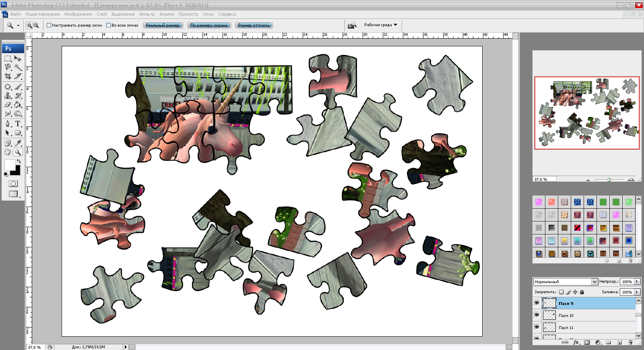This screenshot has height=350, width=644.
Task: Choose zoom-in mode in options bar
Action: tap(29, 25)
